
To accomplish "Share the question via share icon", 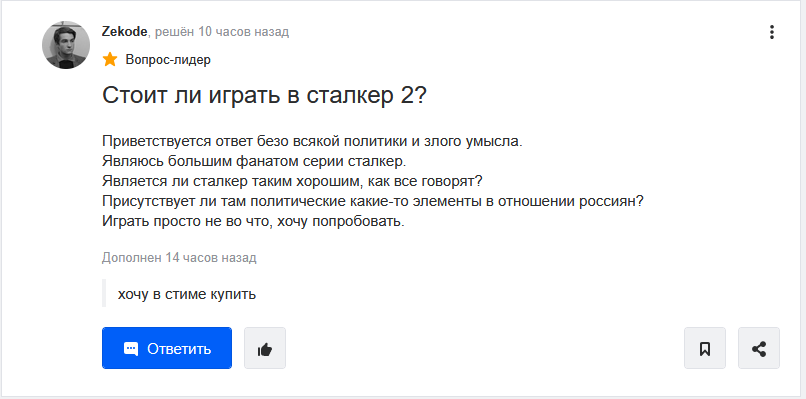I will [759, 348].
